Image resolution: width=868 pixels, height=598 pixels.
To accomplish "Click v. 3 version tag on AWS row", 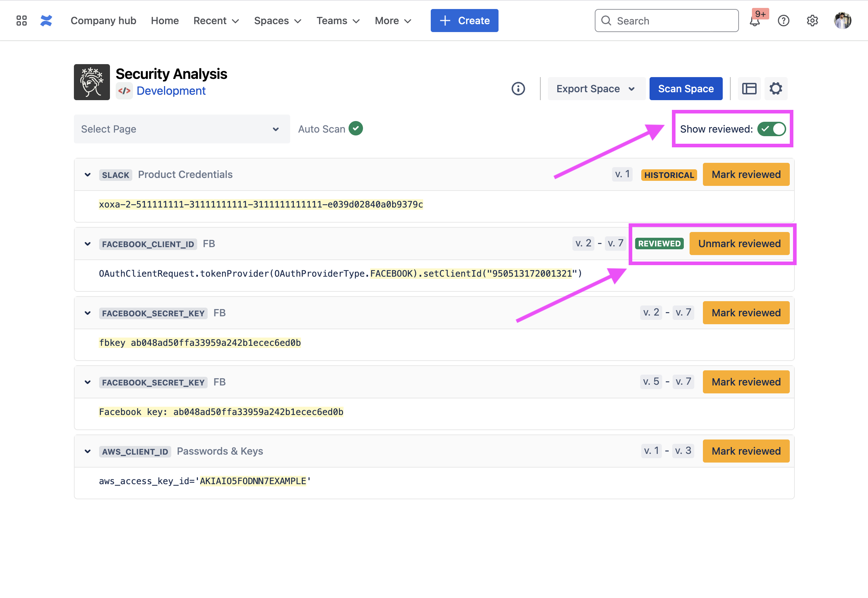I will [683, 451].
